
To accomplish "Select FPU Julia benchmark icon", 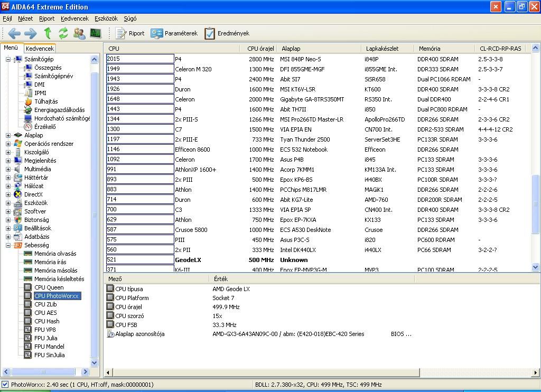I will pyautogui.click(x=28, y=338).
